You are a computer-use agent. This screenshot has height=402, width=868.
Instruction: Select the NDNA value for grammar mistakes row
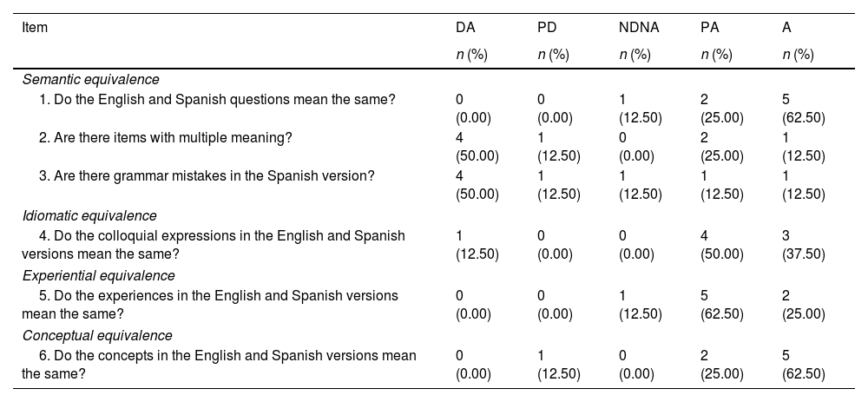pyautogui.click(x=640, y=183)
